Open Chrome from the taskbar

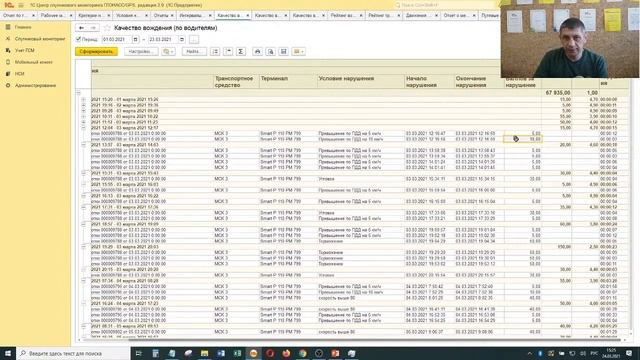[302, 353]
